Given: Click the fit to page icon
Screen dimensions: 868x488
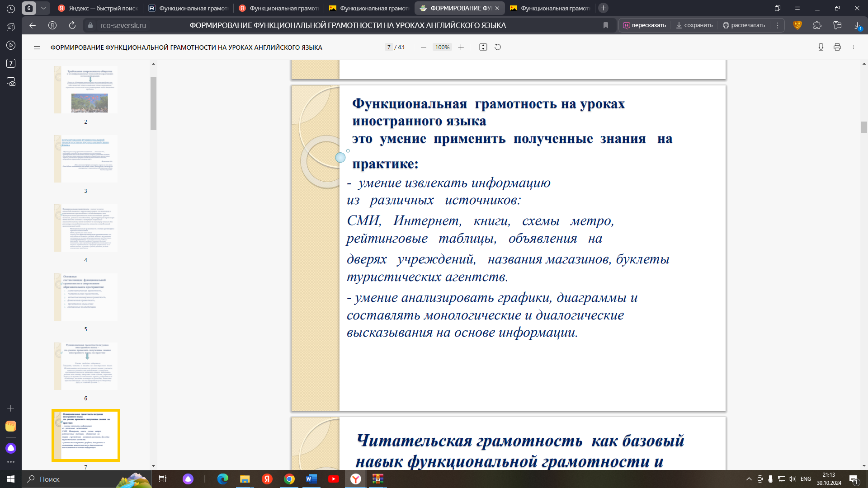Looking at the screenshot, I should pyautogui.click(x=483, y=47).
